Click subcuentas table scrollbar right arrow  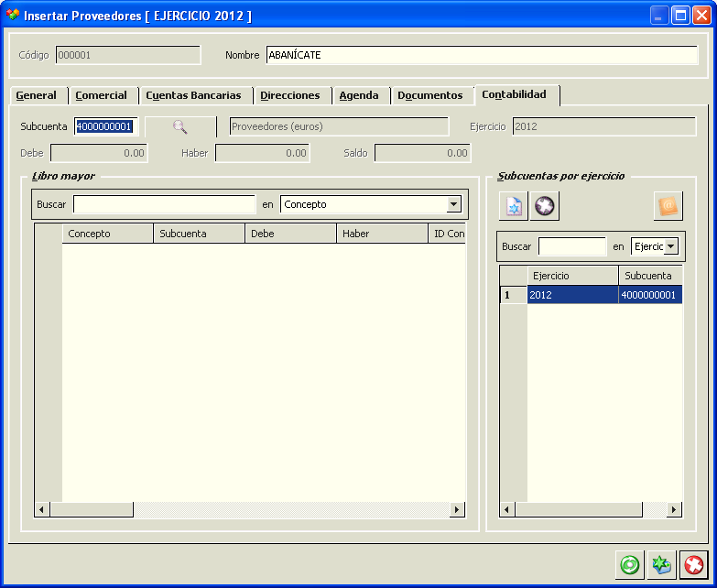click(x=674, y=509)
